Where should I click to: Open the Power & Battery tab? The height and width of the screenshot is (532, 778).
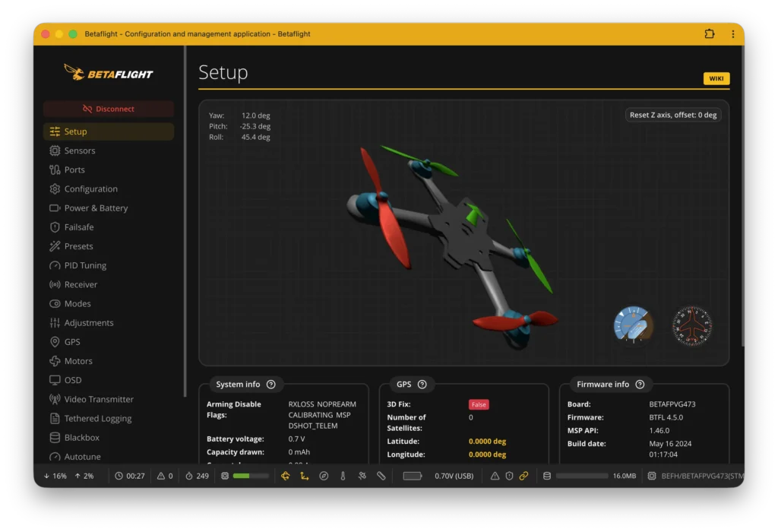[108, 208]
